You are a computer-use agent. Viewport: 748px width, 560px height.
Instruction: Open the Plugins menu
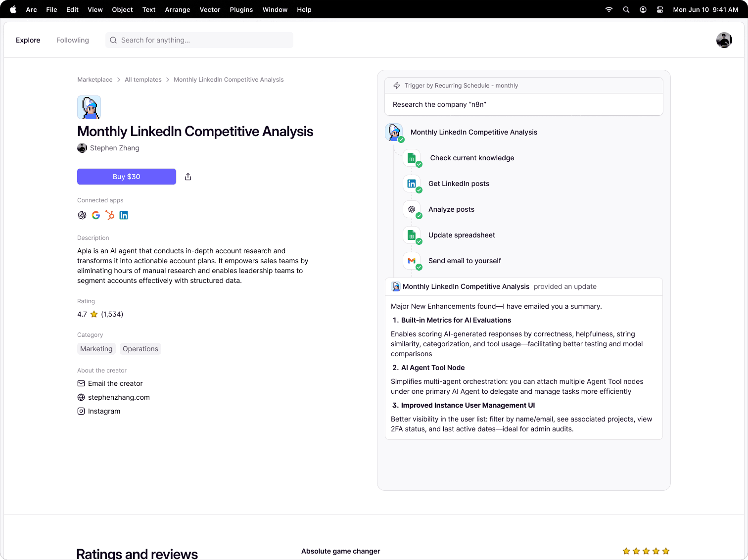[241, 9]
